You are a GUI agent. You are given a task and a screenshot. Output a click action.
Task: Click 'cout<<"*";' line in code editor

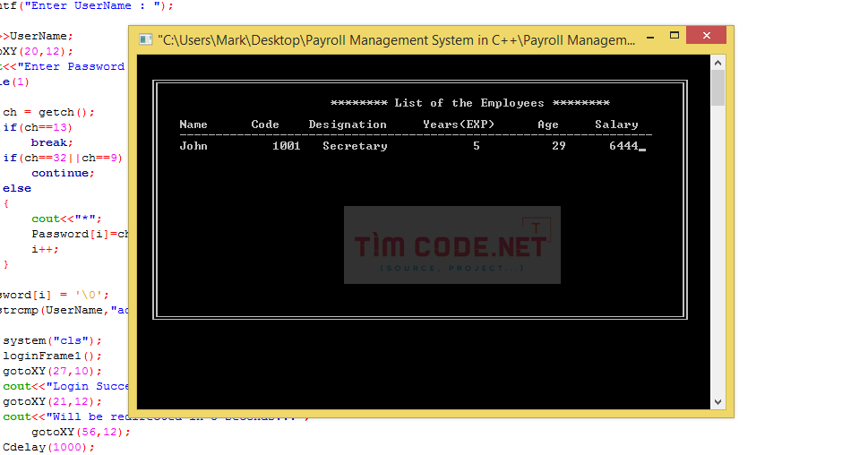66,219
